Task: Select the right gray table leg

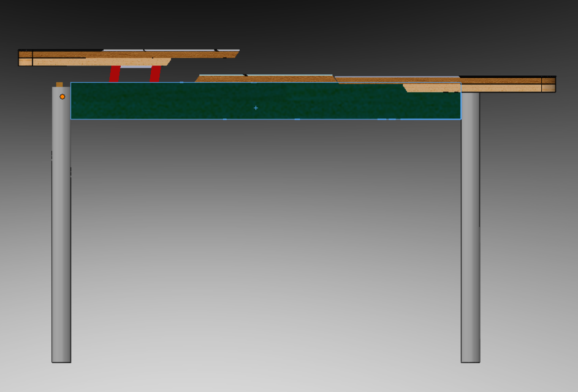Action: click(470, 245)
